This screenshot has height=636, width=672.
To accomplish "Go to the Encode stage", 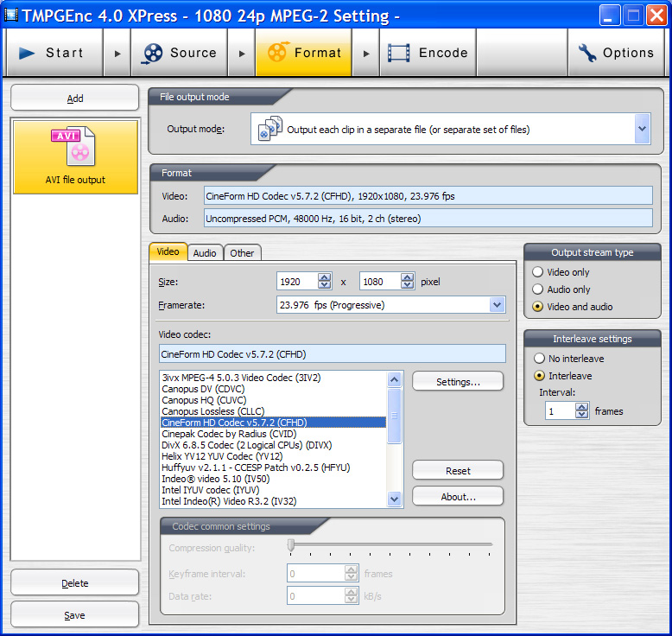I will coord(428,53).
